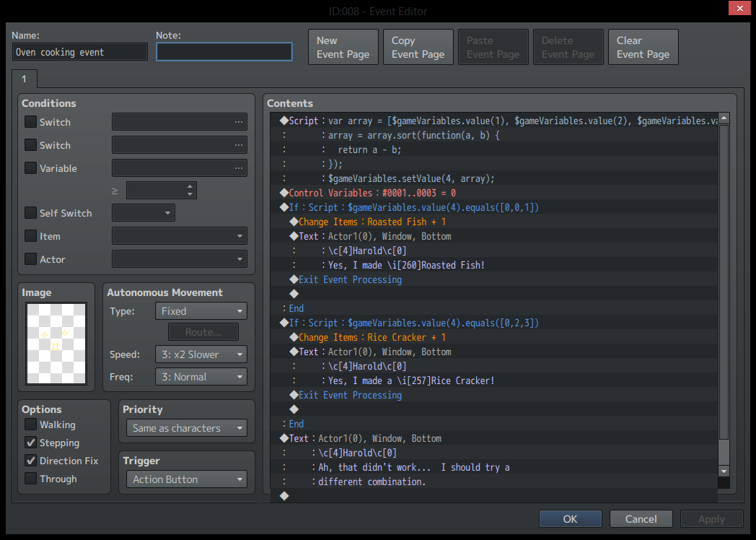Toggle Walking animation option
Viewport: 756px width, 540px height.
(30, 424)
